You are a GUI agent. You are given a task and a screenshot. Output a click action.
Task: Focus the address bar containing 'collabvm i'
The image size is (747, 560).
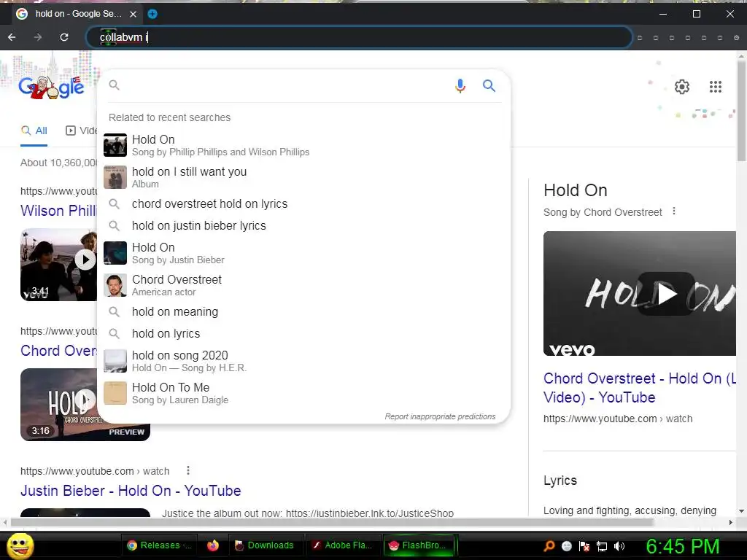(359, 37)
